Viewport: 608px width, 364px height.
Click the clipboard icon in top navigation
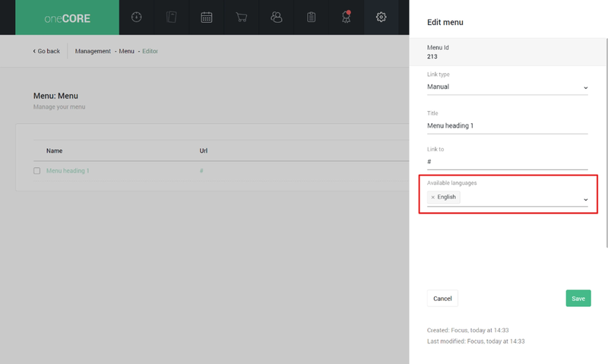(x=312, y=17)
